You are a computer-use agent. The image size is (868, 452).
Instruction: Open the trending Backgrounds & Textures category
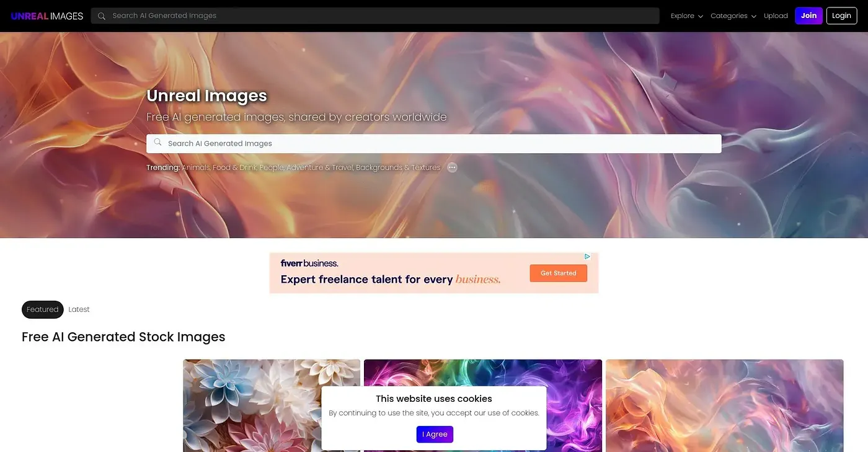tap(398, 167)
